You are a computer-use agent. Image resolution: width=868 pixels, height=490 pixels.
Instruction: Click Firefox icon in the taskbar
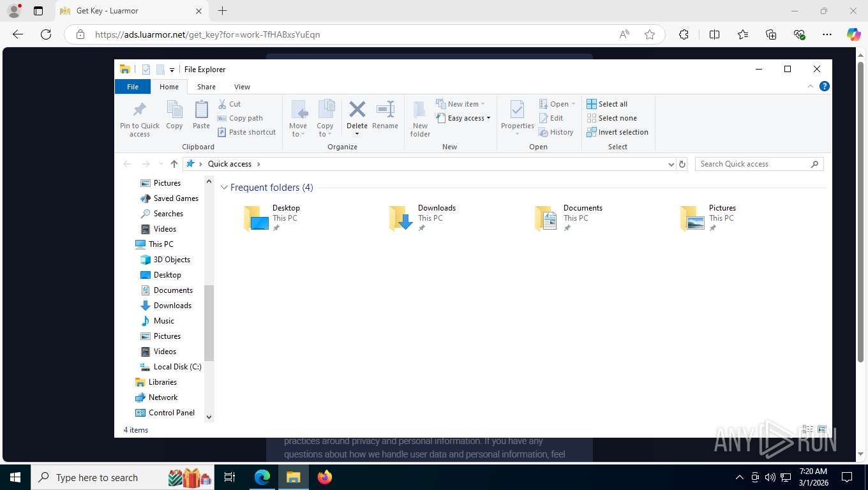325,477
